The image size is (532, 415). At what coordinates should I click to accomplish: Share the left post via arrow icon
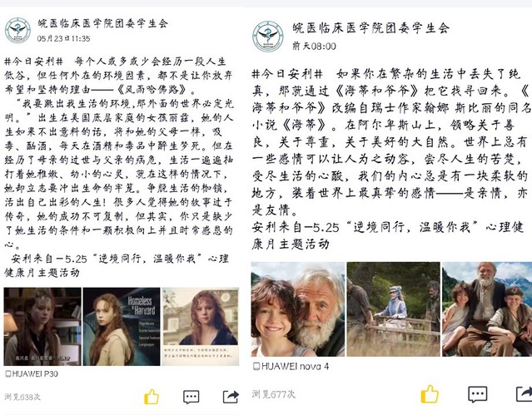tap(231, 397)
